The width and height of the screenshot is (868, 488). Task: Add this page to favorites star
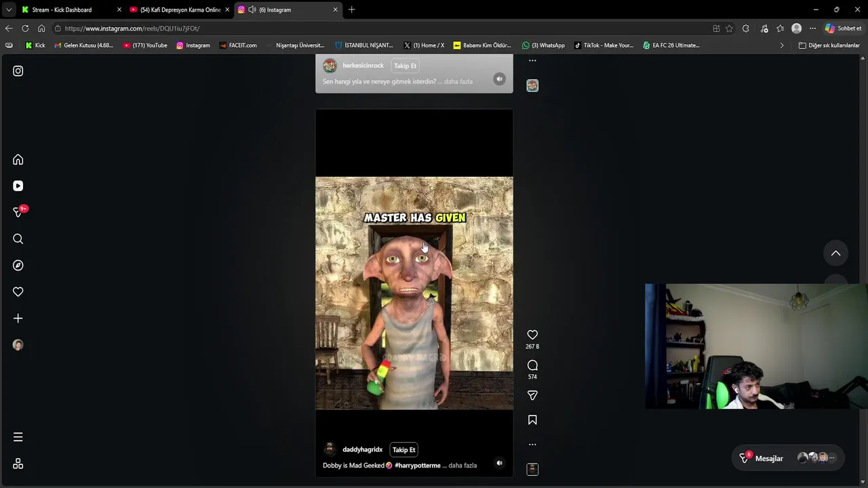(729, 28)
